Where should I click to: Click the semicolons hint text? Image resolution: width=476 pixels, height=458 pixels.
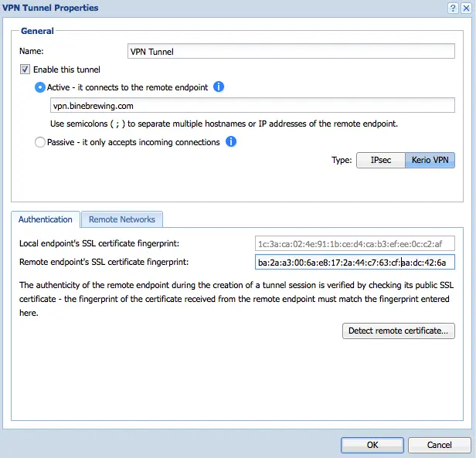point(224,124)
